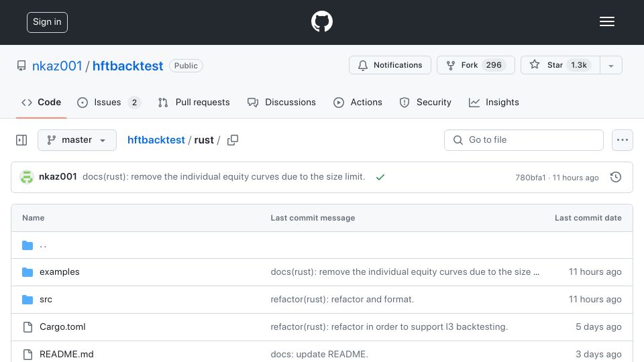Open the Cargo.toml file
This screenshot has height=362, width=644.
coord(62,326)
